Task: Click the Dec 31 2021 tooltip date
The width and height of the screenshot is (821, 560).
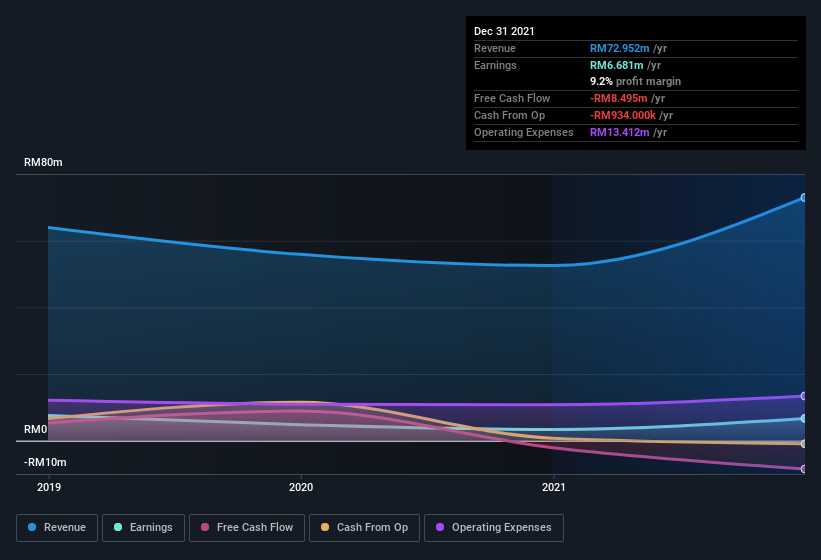Action: 504,31
